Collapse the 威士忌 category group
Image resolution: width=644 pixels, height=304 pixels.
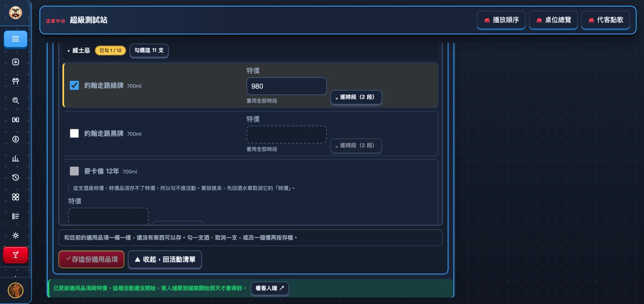(79, 50)
